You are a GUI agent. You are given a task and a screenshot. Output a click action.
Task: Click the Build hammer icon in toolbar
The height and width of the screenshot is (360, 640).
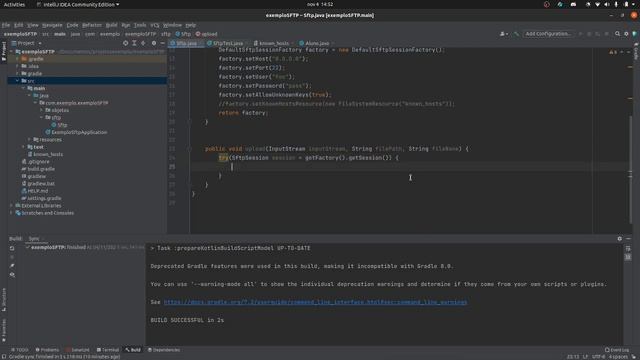[517, 34]
